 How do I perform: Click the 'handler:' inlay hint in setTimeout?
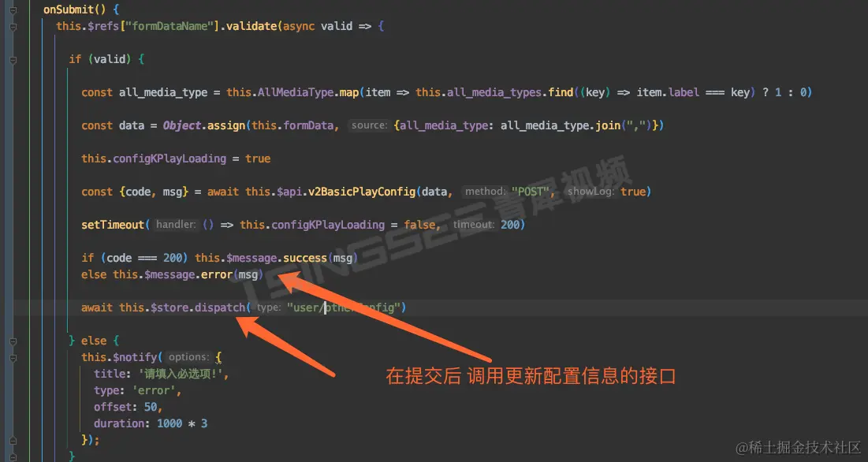(x=176, y=224)
